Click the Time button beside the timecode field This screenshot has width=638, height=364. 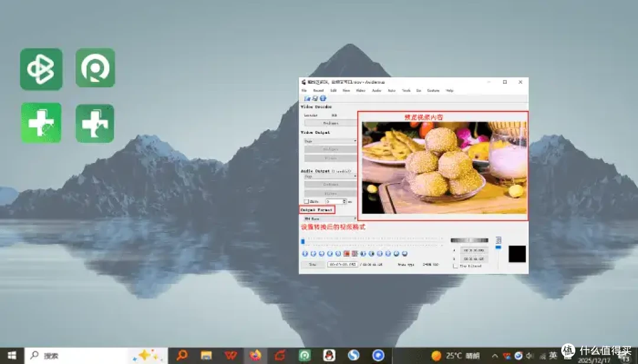pyautogui.click(x=313, y=264)
